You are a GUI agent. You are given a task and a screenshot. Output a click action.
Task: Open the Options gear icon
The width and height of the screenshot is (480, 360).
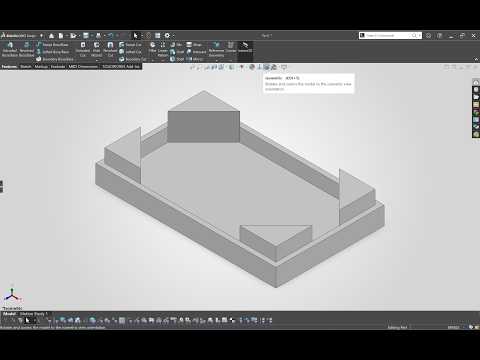pos(167,36)
